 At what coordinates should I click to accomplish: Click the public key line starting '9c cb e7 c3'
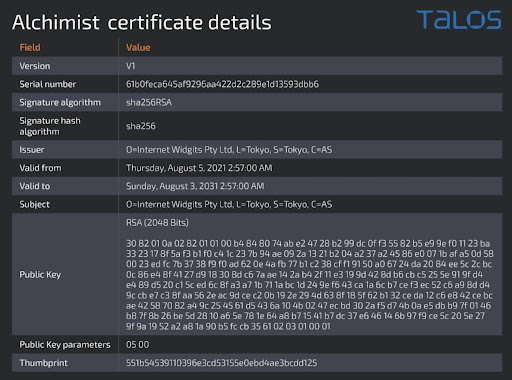pyautogui.click(x=309, y=295)
